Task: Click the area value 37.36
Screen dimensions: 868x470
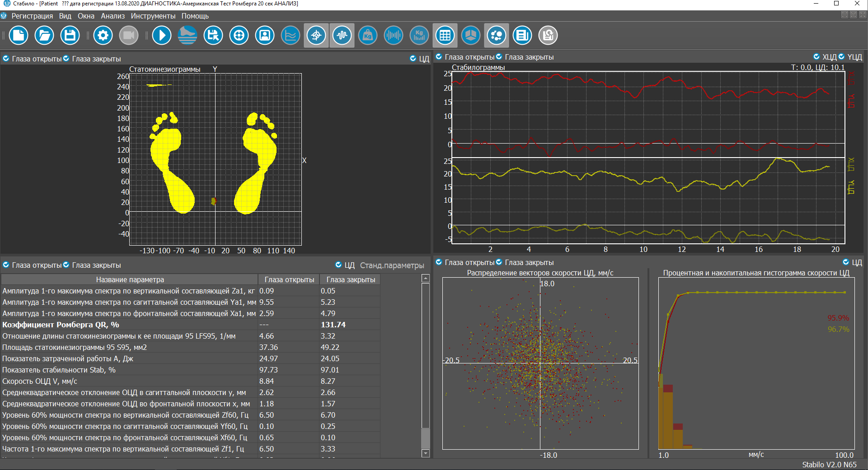Action: [268, 347]
